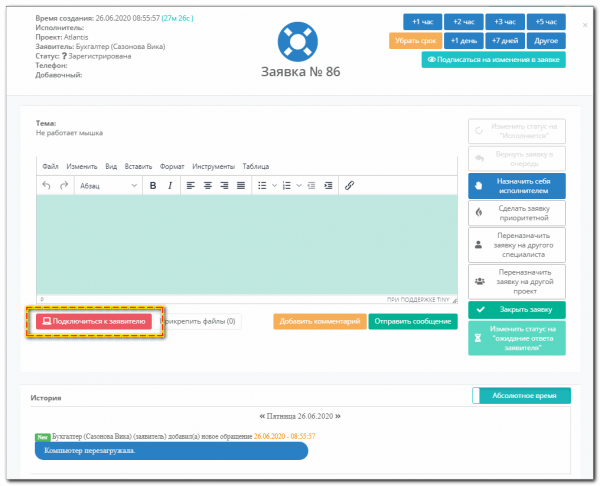Expand the numbered list style arrow
This screenshot has width=600, height=486.
(298, 185)
